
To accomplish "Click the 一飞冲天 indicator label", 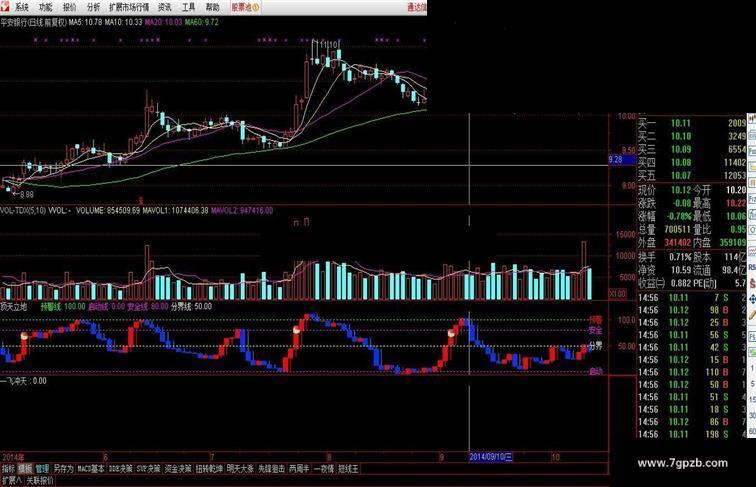I will pos(14,381).
